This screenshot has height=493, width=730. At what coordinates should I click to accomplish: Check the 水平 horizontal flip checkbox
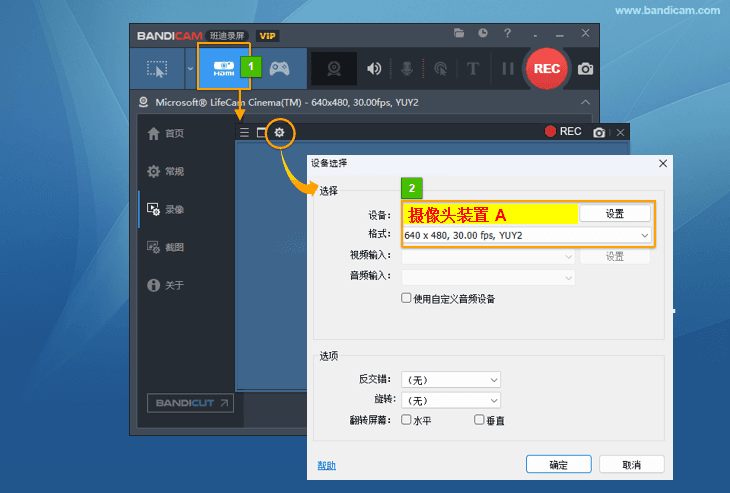click(x=406, y=420)
